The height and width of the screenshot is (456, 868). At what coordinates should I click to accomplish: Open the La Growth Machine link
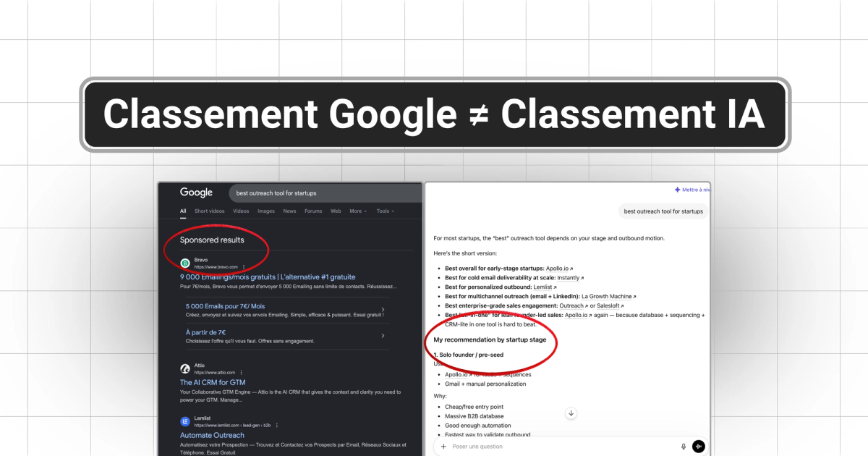click(609, 296)
